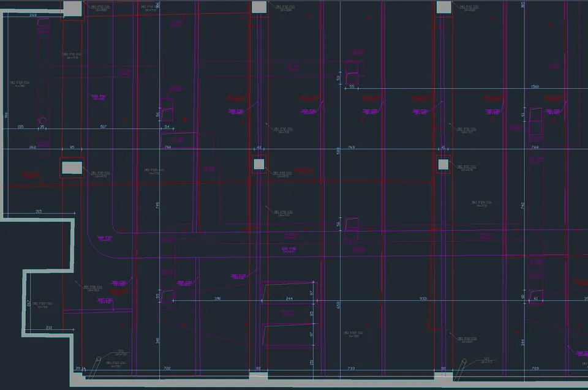588x390 pixels.
Task: Click the 733 dimension along the wall
Action: 351,368
